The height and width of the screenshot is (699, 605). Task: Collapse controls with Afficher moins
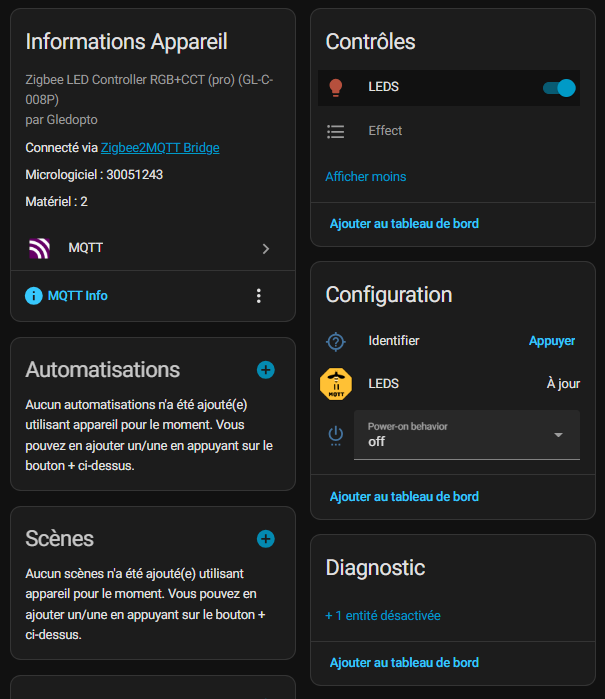point(366,177)
